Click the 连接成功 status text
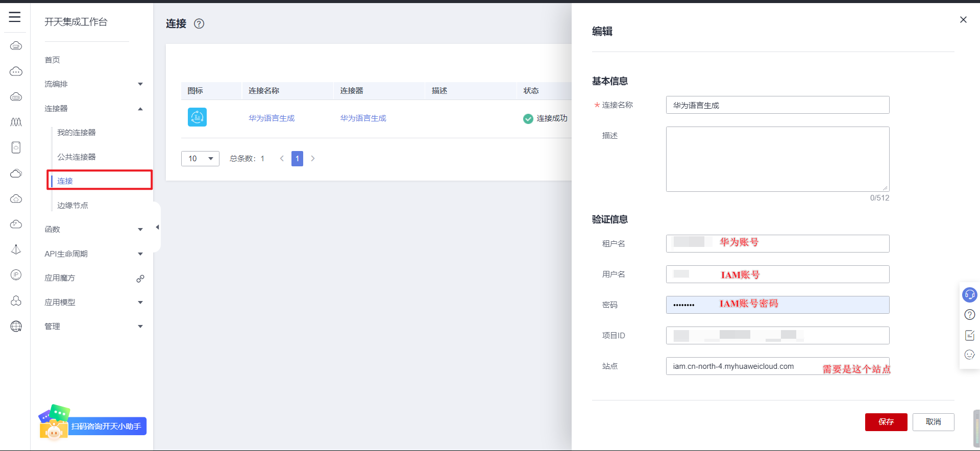The height and width of the screenshot is (451, 980). (552, 118)
